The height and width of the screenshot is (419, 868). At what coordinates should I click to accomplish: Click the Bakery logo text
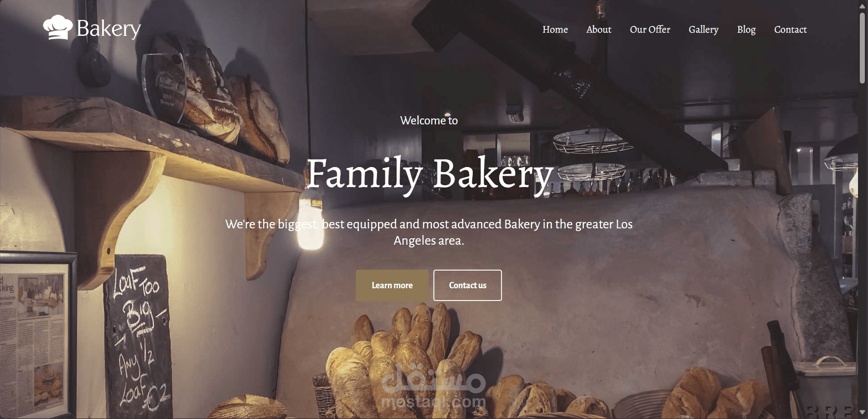[108, 29]
